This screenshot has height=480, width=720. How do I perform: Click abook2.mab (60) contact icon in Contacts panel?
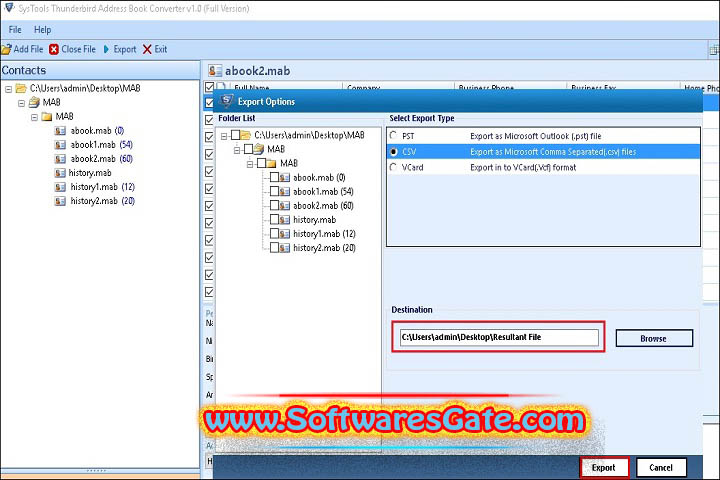(x=60, y=159)
